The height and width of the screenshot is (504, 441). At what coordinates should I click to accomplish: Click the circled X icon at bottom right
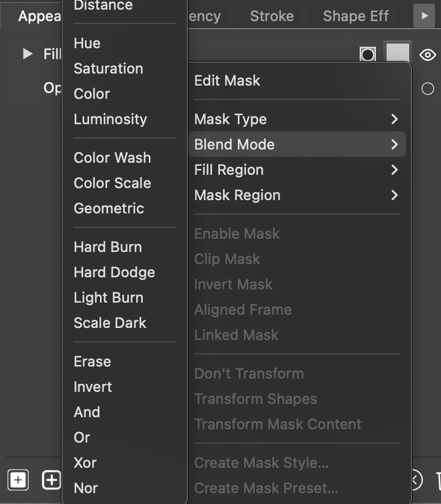(417, 480)
